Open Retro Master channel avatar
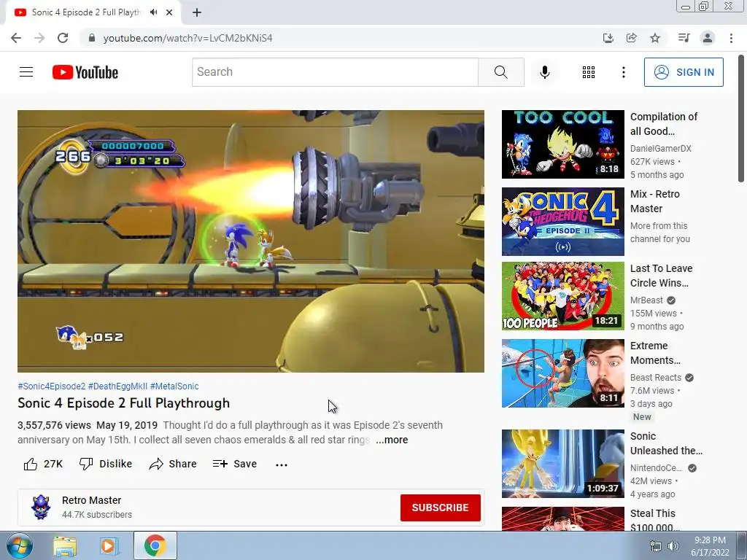The image size is (747, 560). point(41,507)
